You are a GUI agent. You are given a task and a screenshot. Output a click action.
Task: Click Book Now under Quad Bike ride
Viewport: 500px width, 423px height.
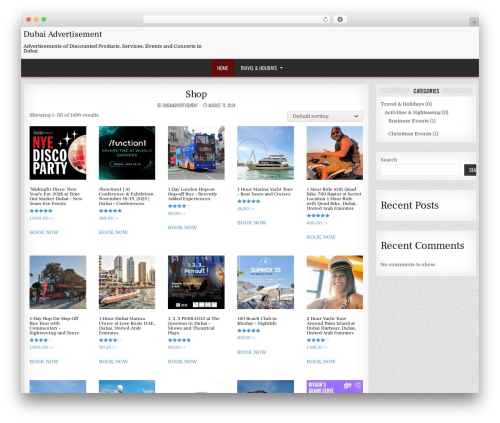coord(321,237)
